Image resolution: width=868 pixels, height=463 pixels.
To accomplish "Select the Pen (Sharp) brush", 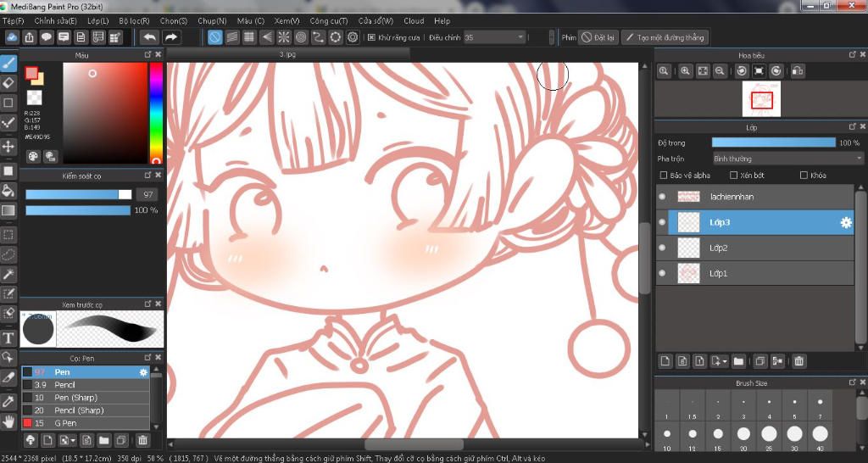I will click(x=86, y=398).
